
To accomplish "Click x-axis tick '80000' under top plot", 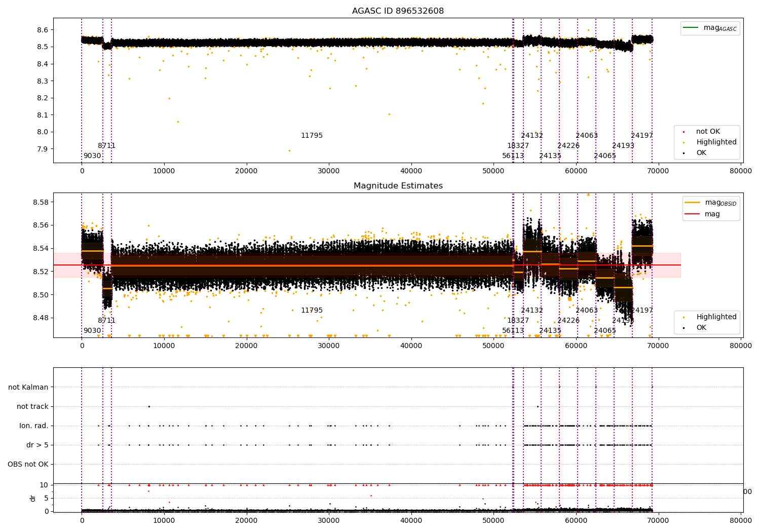I will point(740,171).
